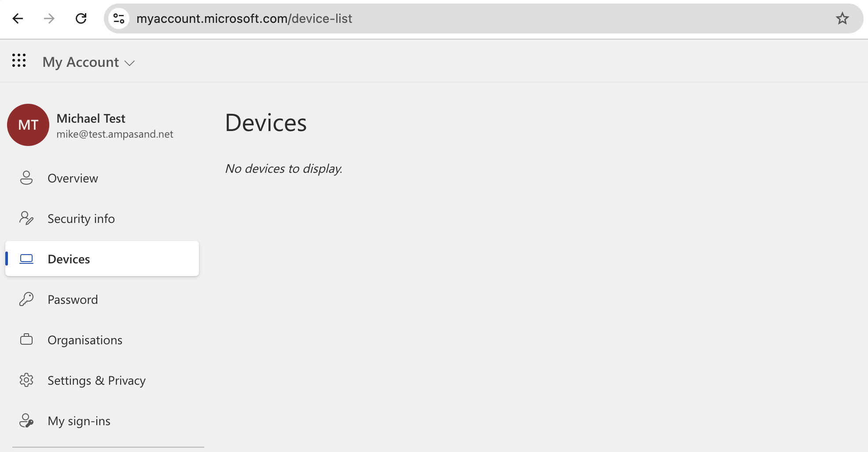The width and height of the screenshot is (868, 452).
Task: Expand the My Account dropdown chevron
Action: coord(129,63)
